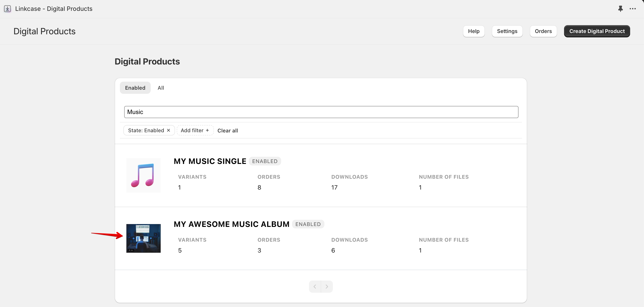
Task: Remove the State: Enabled filter via its X
Action: (168, 130)
